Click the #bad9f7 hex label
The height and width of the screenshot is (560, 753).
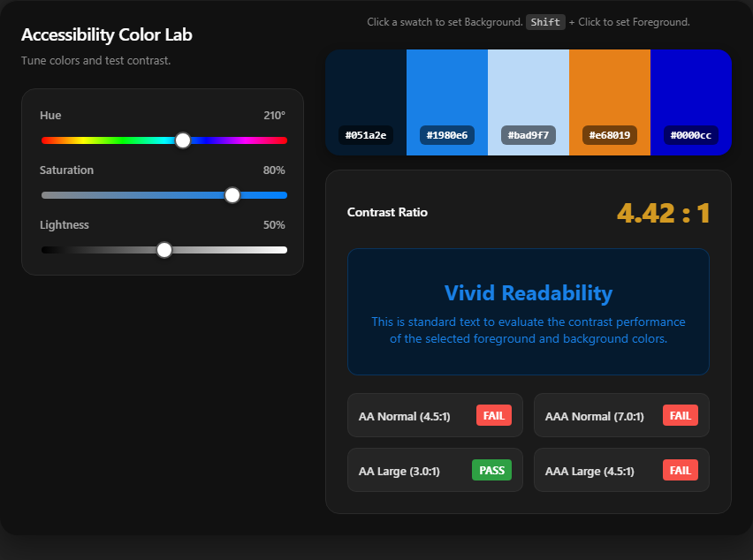click(529, 135)
